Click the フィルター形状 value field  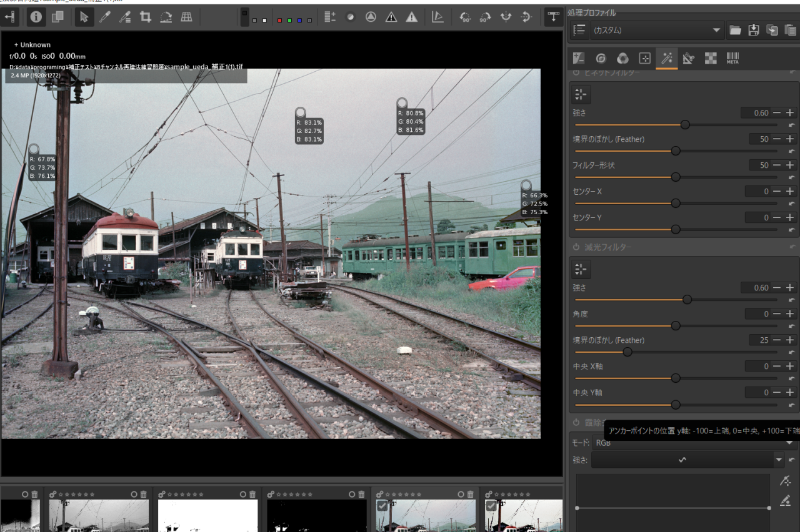pyautogui.click(x=760, y=165)
